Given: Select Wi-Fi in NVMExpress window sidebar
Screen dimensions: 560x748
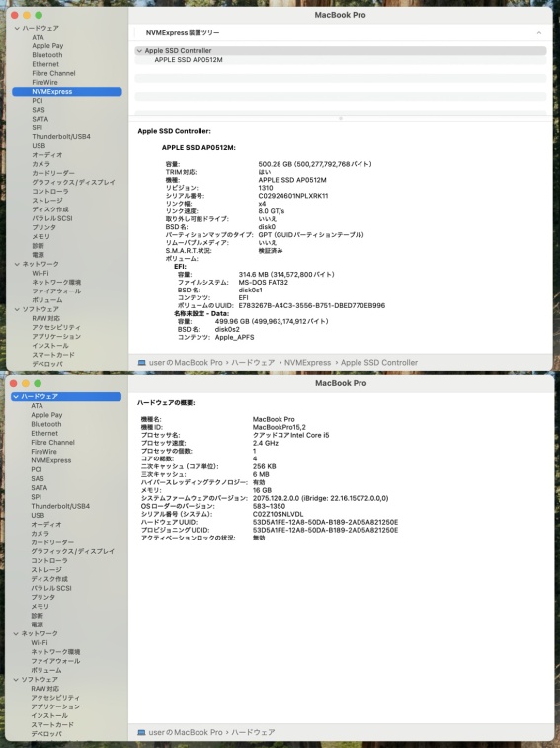Looking at the screenshot, I should [40, 274].
